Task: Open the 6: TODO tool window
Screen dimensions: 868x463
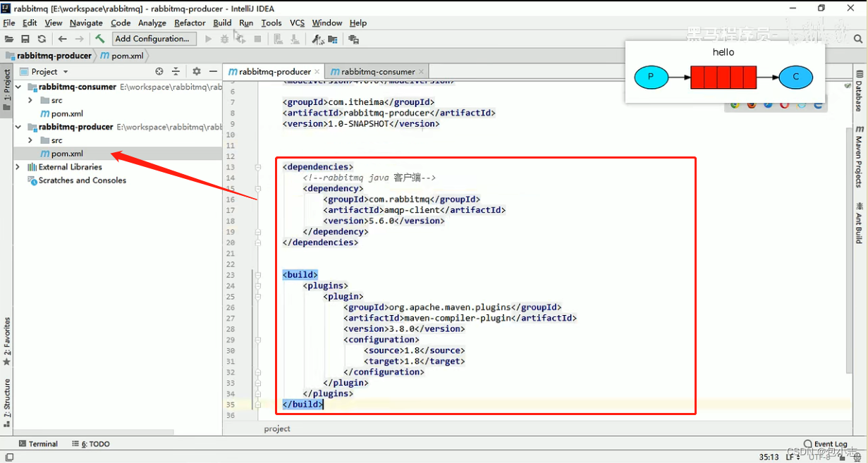Action: tap(91, 444)
